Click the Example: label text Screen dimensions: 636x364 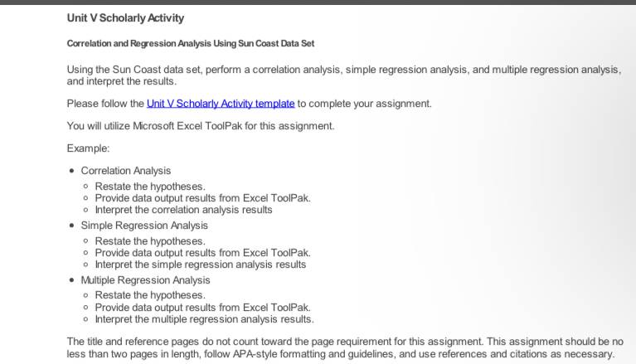pos(88,148)
